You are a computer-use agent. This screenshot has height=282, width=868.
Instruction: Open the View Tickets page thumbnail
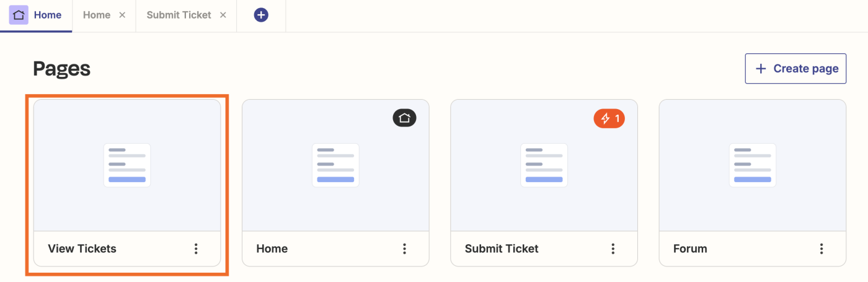[127, 165]
